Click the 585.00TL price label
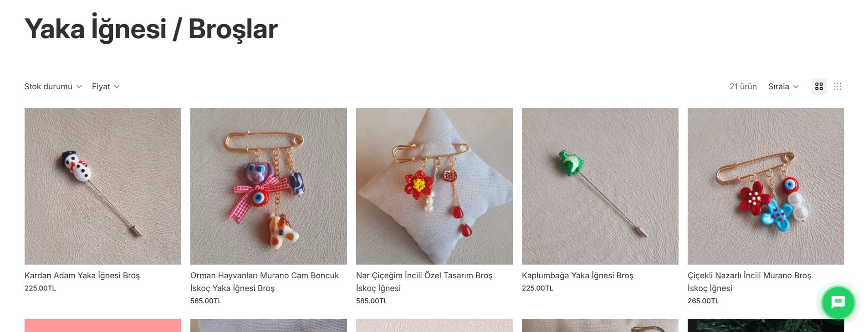This screenshot has height=332, width=868. tap(372, 301)
